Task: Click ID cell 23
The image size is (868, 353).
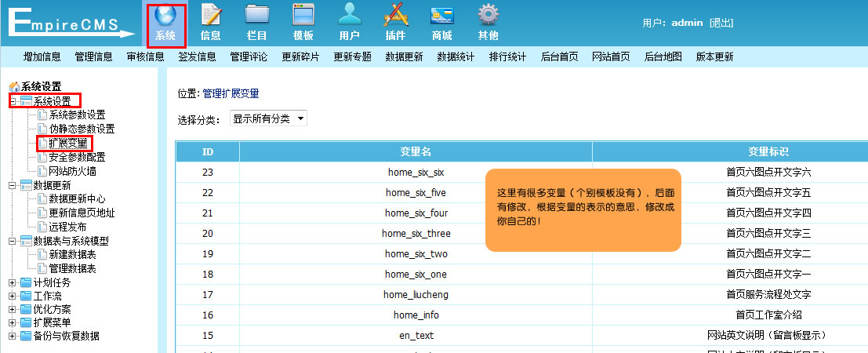Action: (208, 173)
